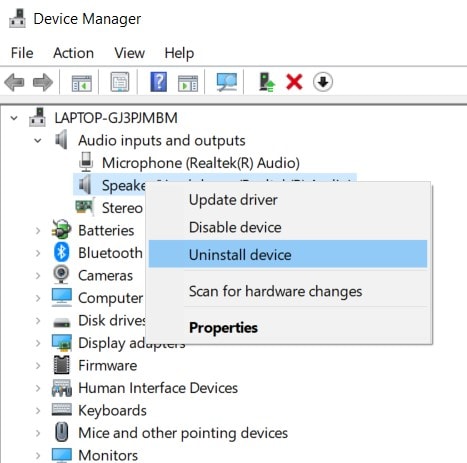Click the Human Interface Devices icon
This screenshot has width=467, height=463.
(x=62, y=388)
